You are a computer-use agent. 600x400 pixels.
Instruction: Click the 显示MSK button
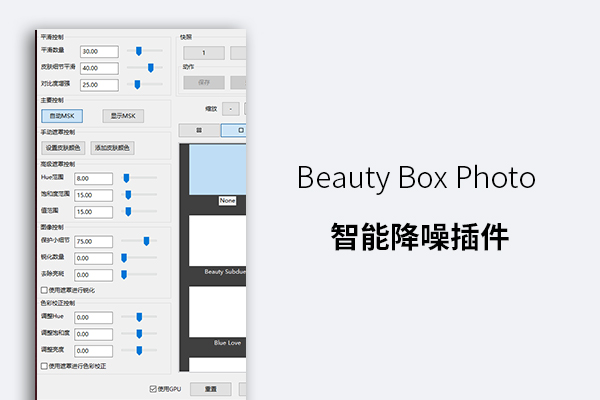123,116
